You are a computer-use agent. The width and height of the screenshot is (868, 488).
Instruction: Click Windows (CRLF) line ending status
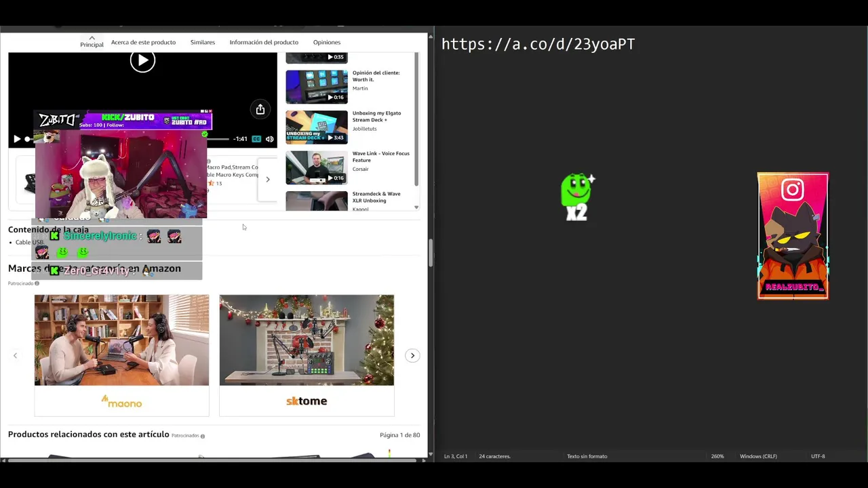pyautogui.click(x=758, y=456)
